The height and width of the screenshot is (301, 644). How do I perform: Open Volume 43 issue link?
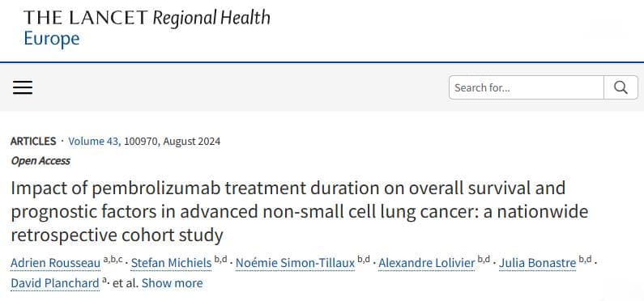[95, 142]
